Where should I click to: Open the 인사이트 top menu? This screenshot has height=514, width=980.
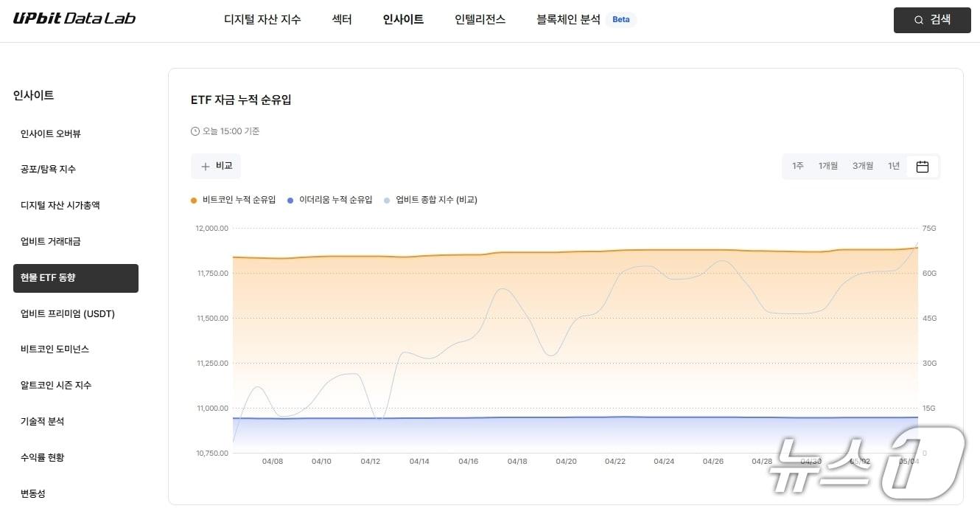point(403,20)
